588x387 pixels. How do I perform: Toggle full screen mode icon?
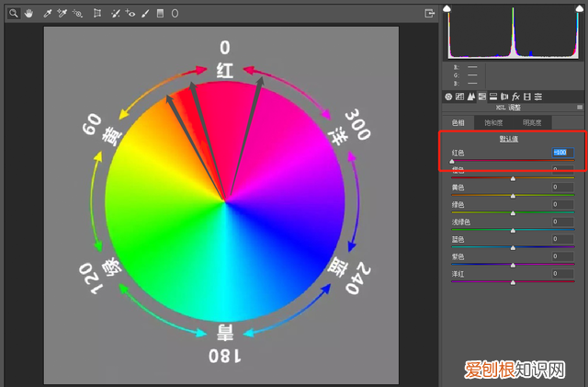[x=429, y=14]
